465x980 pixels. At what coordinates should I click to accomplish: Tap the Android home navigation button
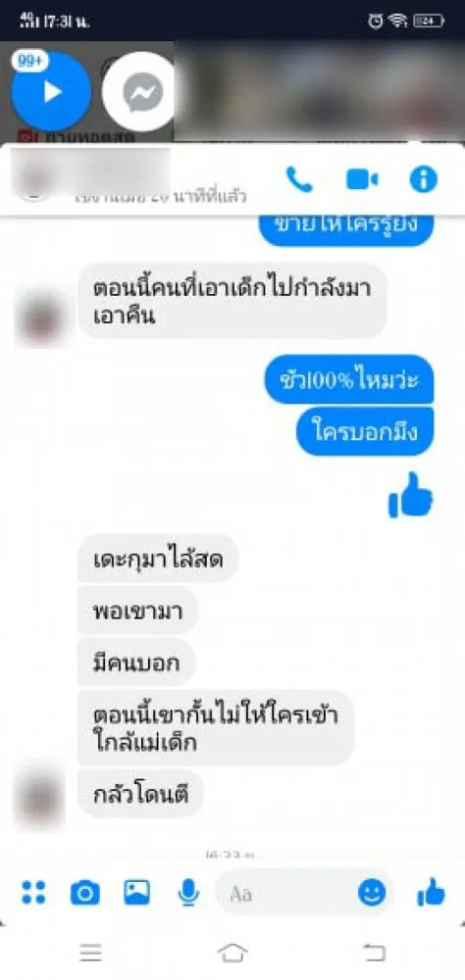(232, 953)
